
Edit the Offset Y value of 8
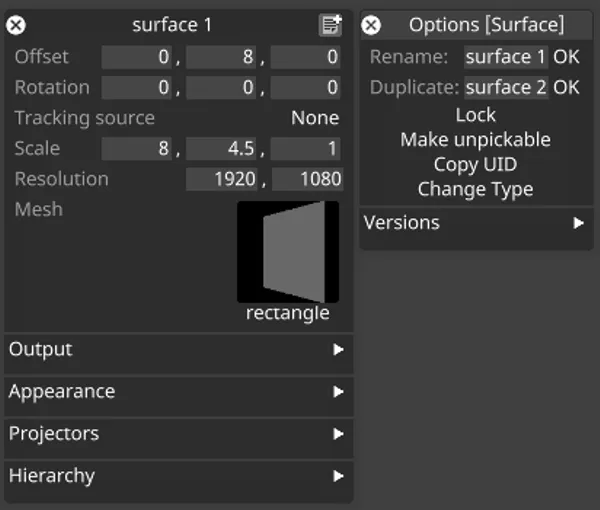[221, 57]
